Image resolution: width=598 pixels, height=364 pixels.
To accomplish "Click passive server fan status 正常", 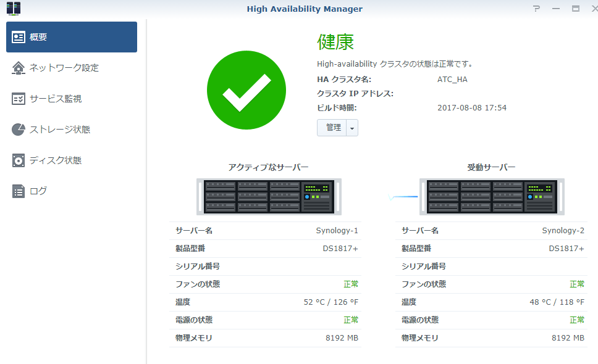I will [577, 284].
